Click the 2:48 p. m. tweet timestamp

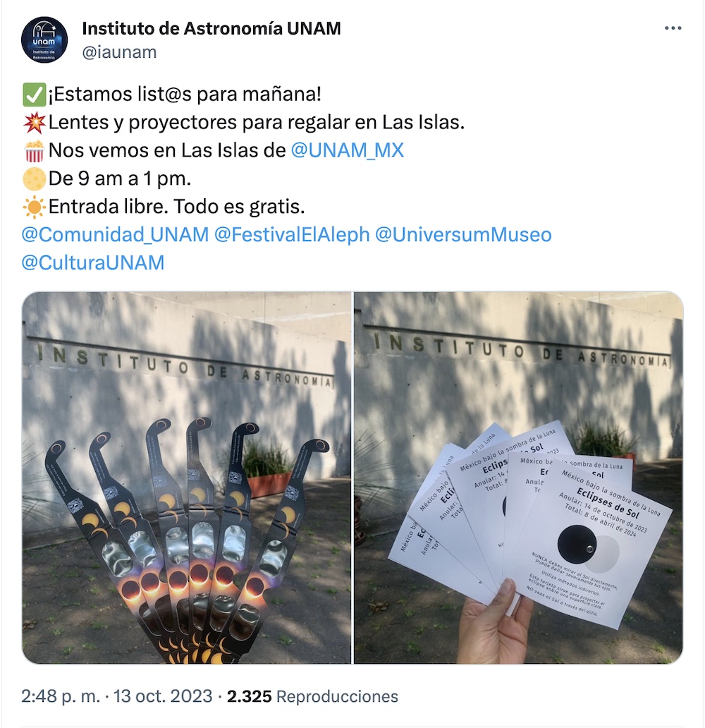point(61,696)
